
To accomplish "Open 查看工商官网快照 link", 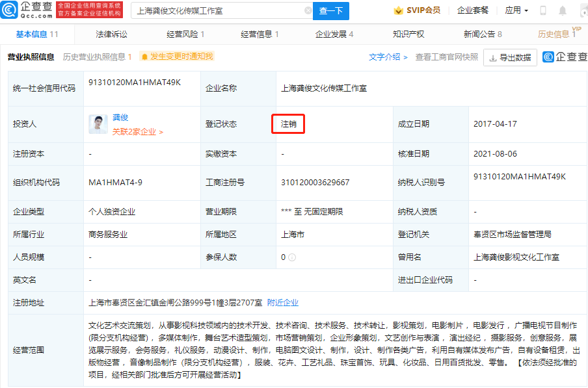I will pos(447,57).
